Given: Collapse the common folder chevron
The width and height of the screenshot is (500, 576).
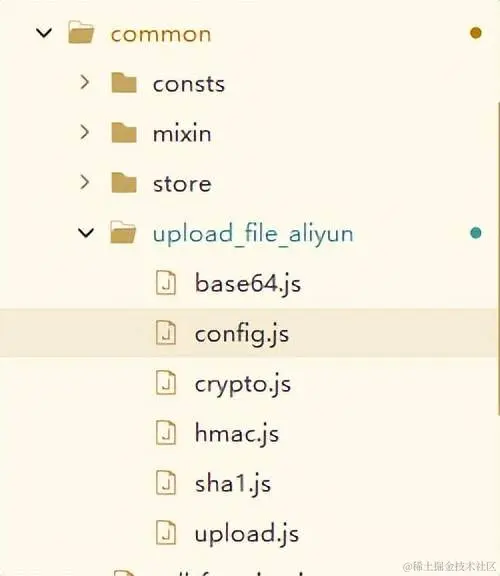Looking at the screenshot, I should point(44,33).
